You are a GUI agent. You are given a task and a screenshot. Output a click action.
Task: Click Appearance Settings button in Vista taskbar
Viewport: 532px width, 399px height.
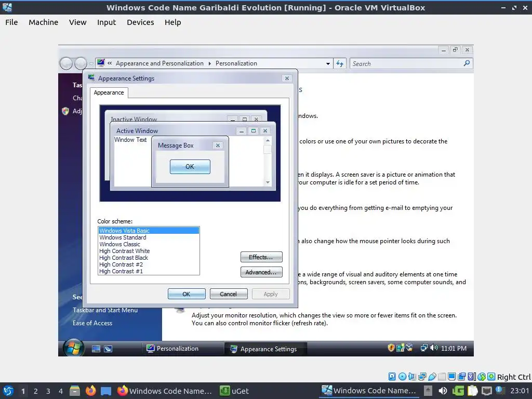(266, 349)
